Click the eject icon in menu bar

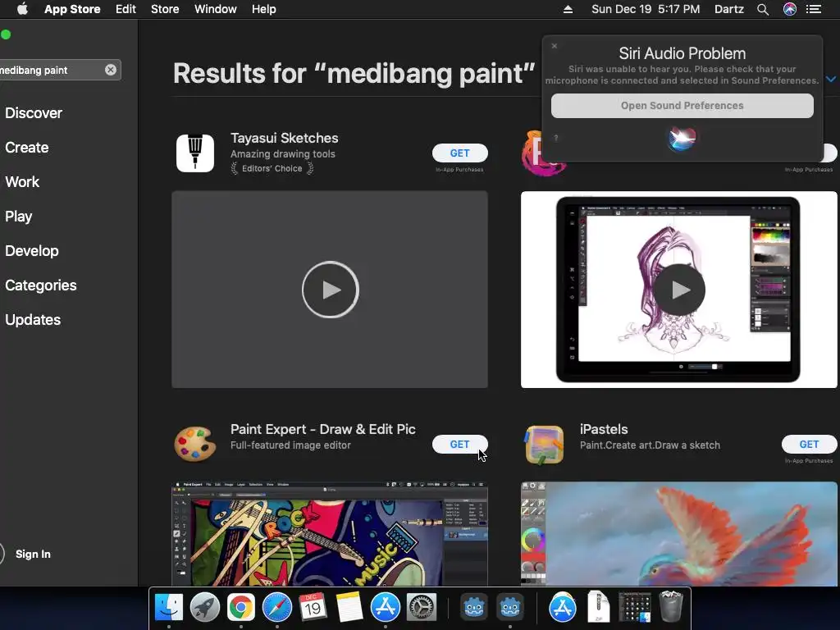568,9
